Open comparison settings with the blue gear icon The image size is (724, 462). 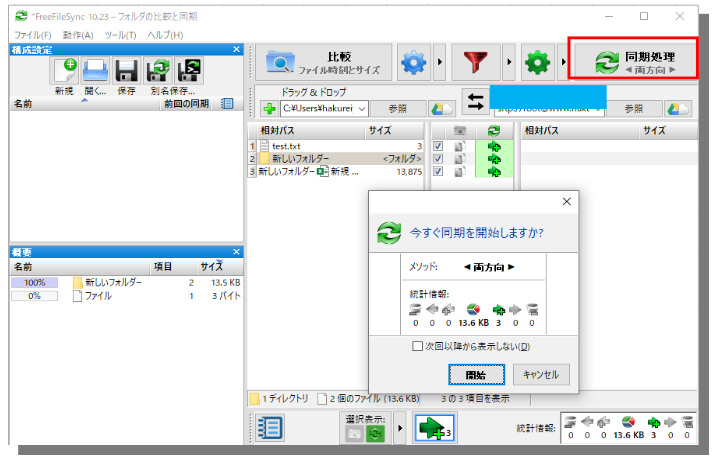coord(413,65)
